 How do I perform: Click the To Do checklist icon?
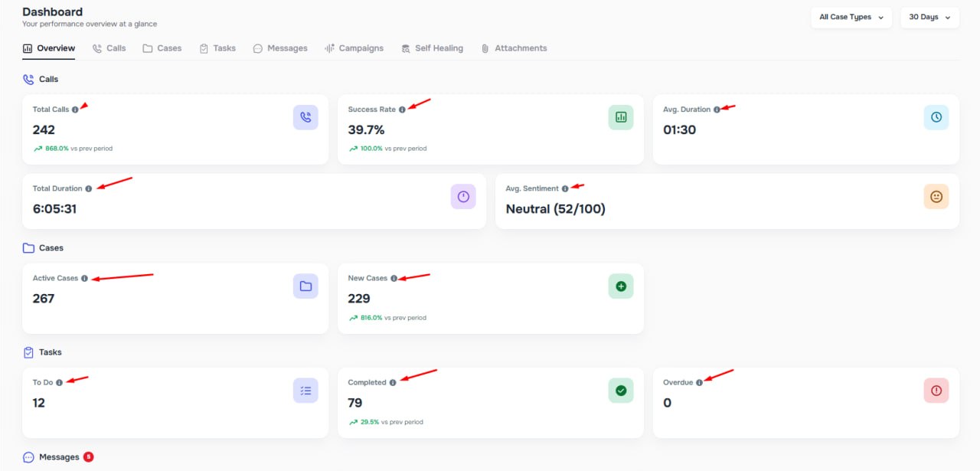click(x=305, y=391)
